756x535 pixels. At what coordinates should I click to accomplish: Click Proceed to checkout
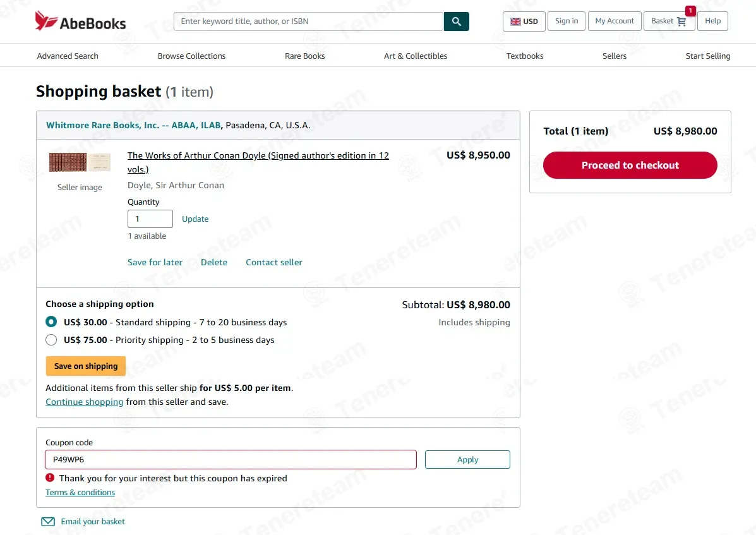(630, 165)
